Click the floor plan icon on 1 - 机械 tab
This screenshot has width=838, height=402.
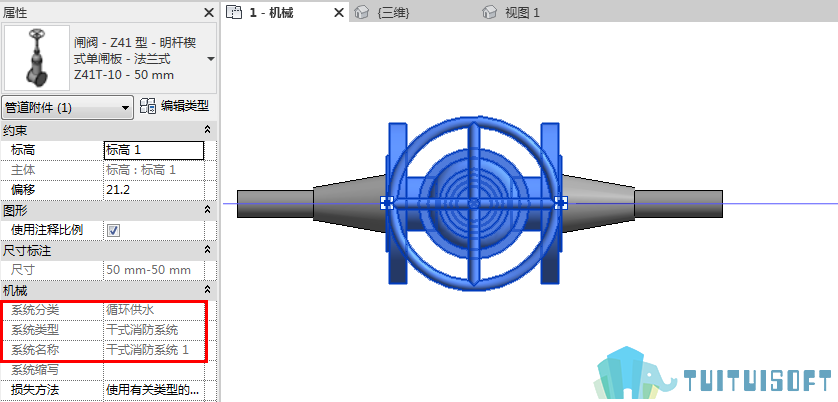(x=233, y=12)
